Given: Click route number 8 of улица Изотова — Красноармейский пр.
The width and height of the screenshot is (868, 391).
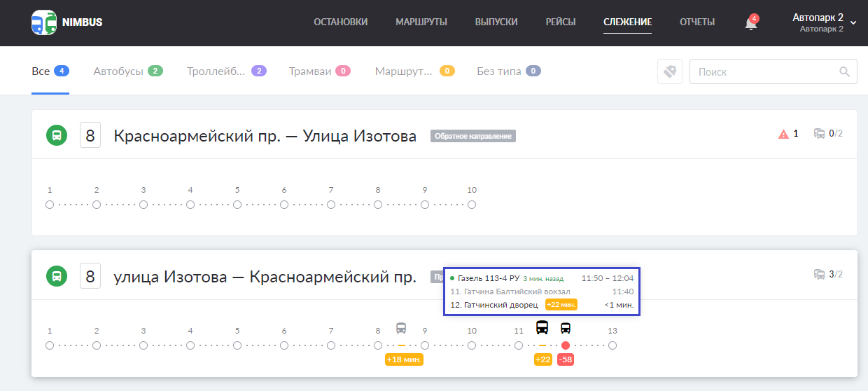Looking at the screenshot, I should tap(90, 276).
